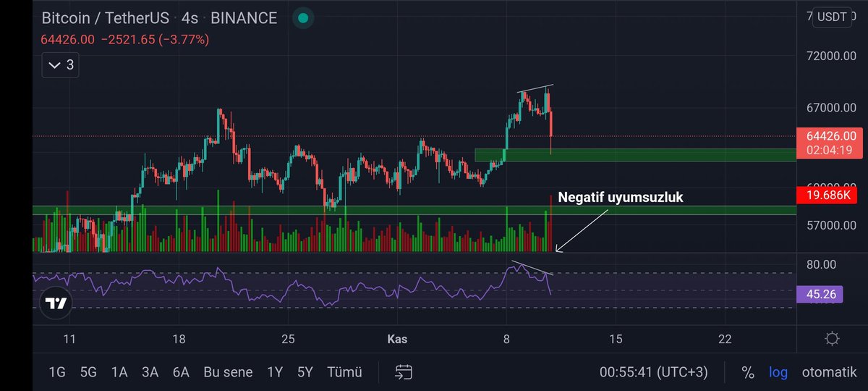The image size is (868, 391).
Task: Click the 57000.00 price axis label
Action: pyautogui.click(x=830, y=225)
